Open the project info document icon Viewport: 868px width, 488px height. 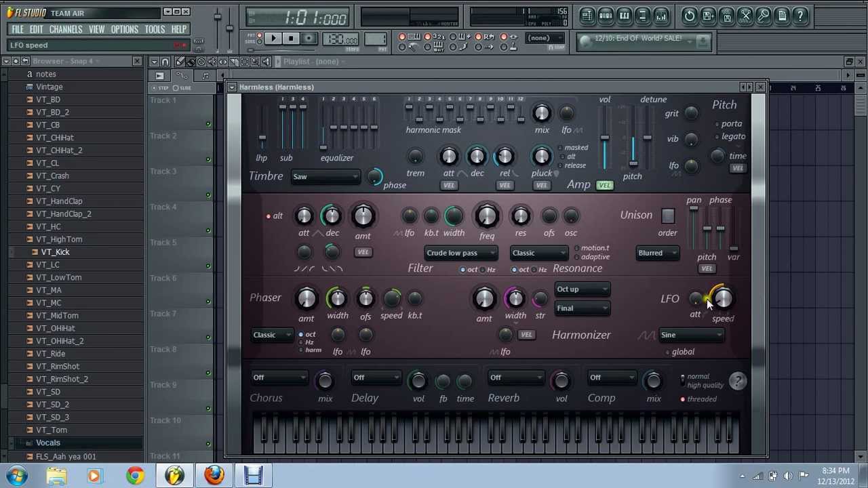(782, 16)
